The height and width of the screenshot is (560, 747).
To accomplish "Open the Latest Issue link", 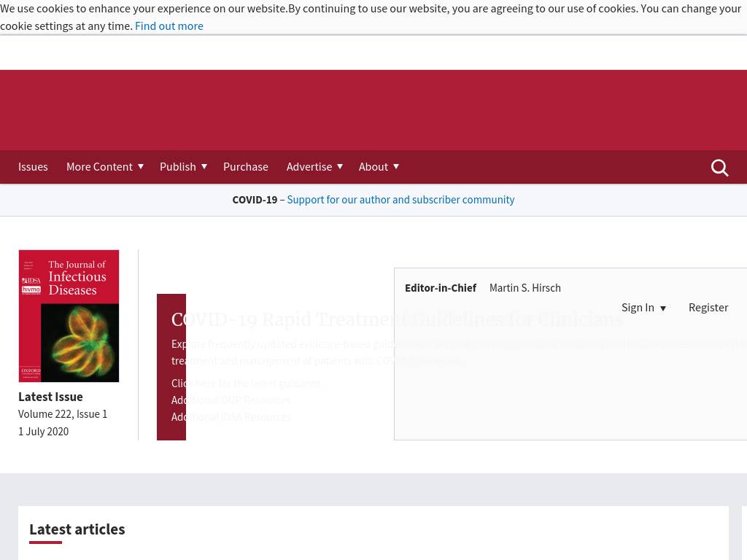I will coord(50,397).
